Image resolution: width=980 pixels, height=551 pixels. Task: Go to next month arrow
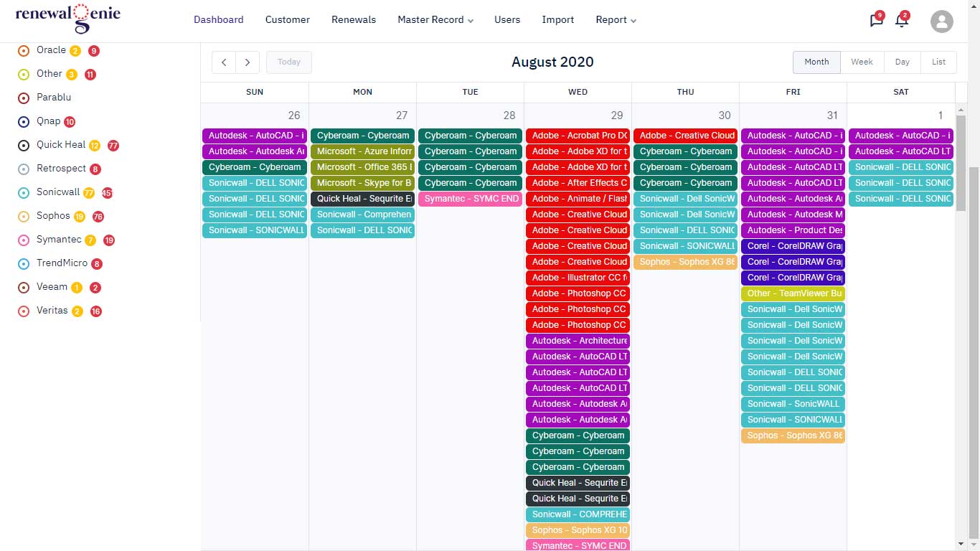click(248, 62)
